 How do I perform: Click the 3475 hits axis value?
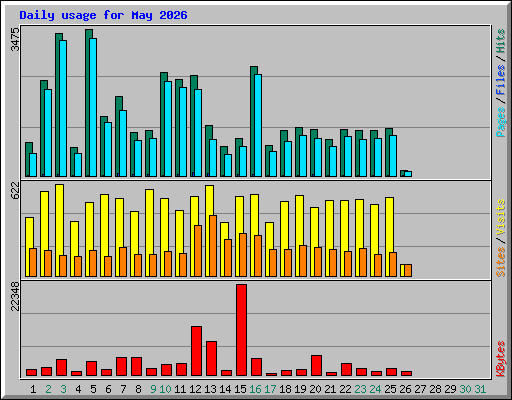pos(15,40)
